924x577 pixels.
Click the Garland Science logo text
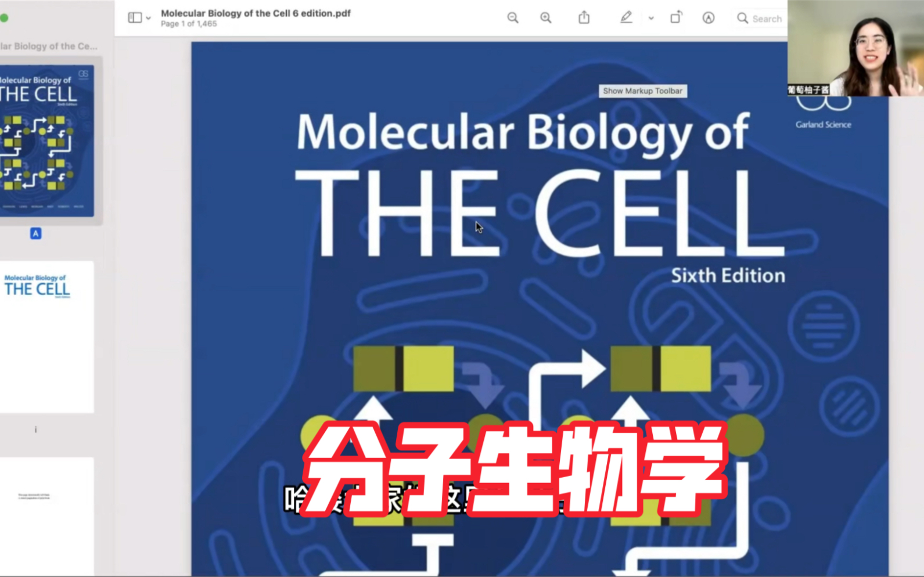823,124
